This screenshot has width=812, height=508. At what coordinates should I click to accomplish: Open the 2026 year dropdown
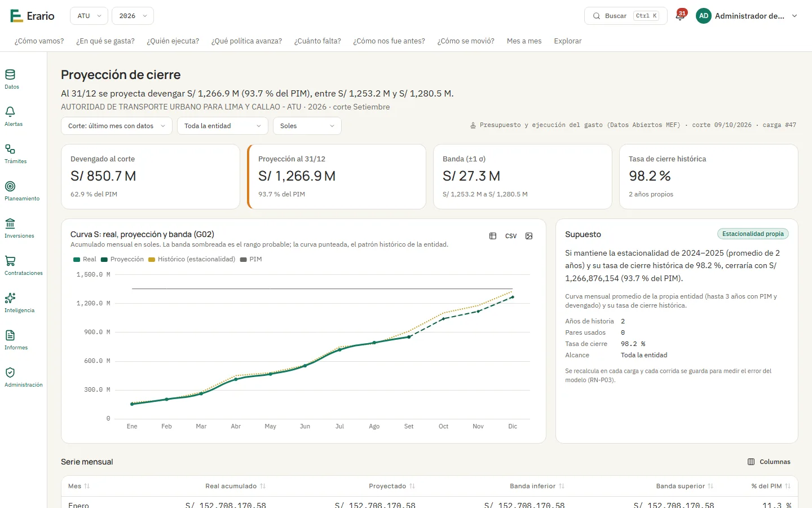[133, 16]
